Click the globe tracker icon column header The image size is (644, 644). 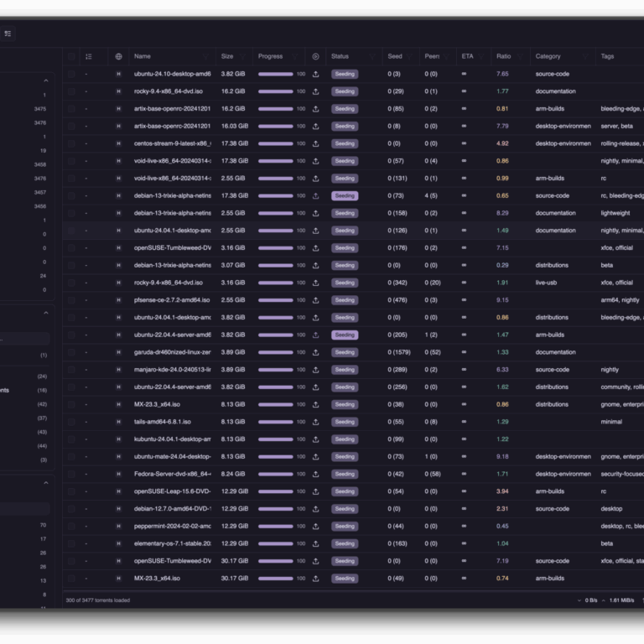click(x=118, y=57)
